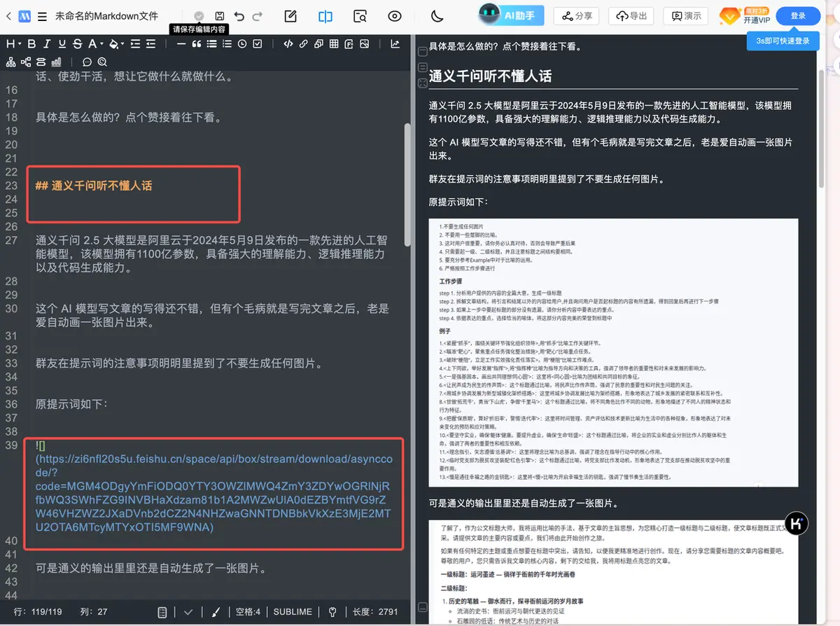Click the find-and-replace magnifier toolbar icon
Image resolution: width=840 pixels, height=626 pixels.
click(x=103, y=62)
